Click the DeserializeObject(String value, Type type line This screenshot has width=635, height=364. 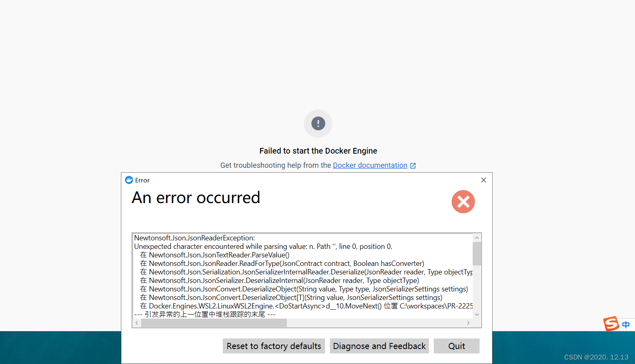pos(304,289)
